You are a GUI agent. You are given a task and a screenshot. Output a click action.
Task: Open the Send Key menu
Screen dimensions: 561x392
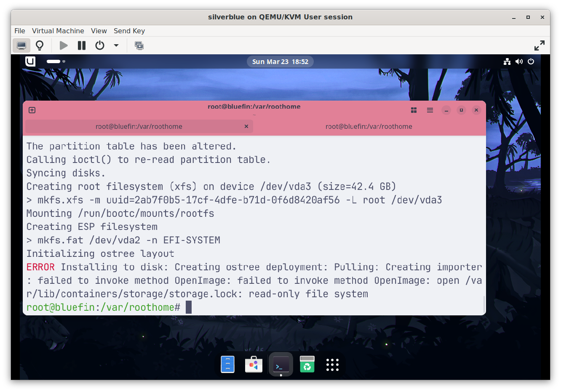(129, 31)
